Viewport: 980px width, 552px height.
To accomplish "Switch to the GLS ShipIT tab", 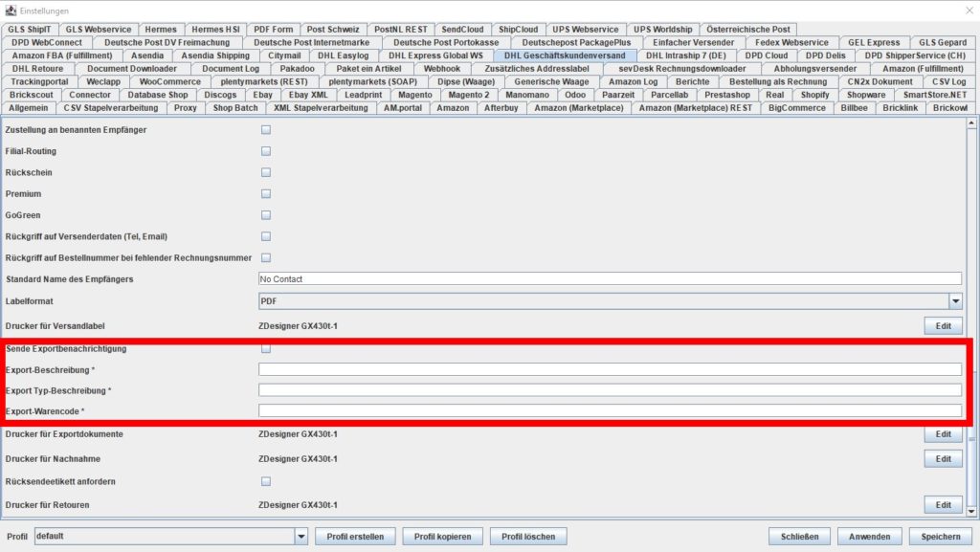I will coord(30,30).
